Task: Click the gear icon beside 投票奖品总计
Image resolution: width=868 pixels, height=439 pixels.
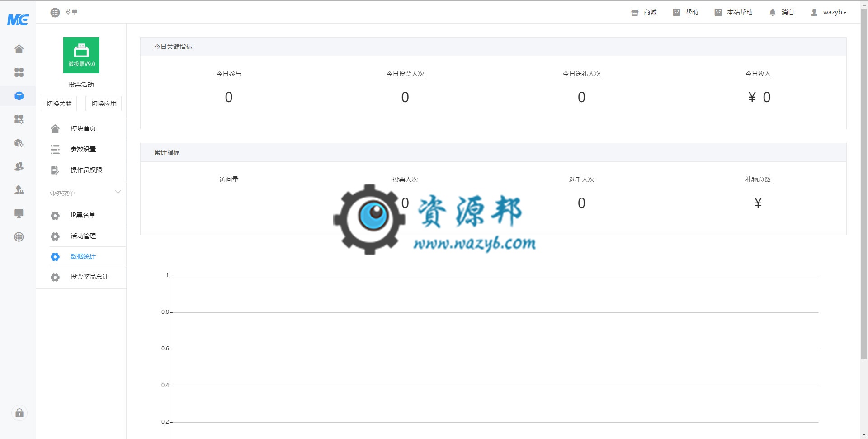Action: pyautogui.click(x=55, y=277)
